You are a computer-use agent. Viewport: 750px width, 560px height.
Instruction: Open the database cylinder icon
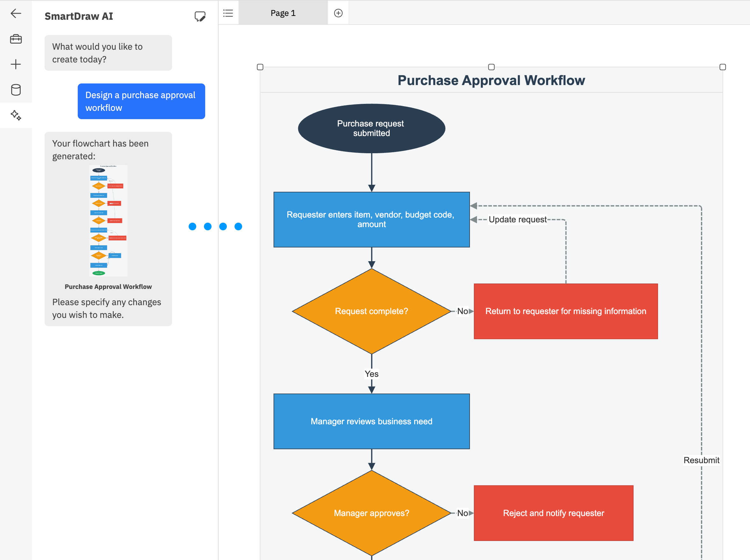tap(16, 90)
